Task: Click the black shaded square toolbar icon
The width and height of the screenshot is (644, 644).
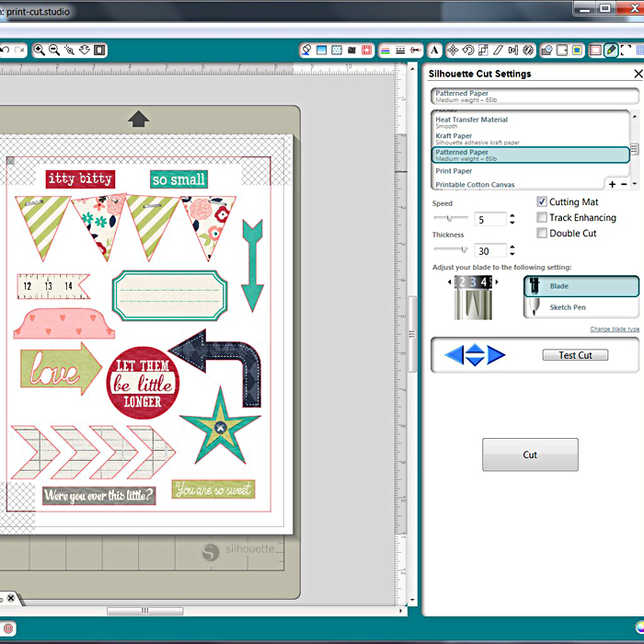Action: coord(351,50)
